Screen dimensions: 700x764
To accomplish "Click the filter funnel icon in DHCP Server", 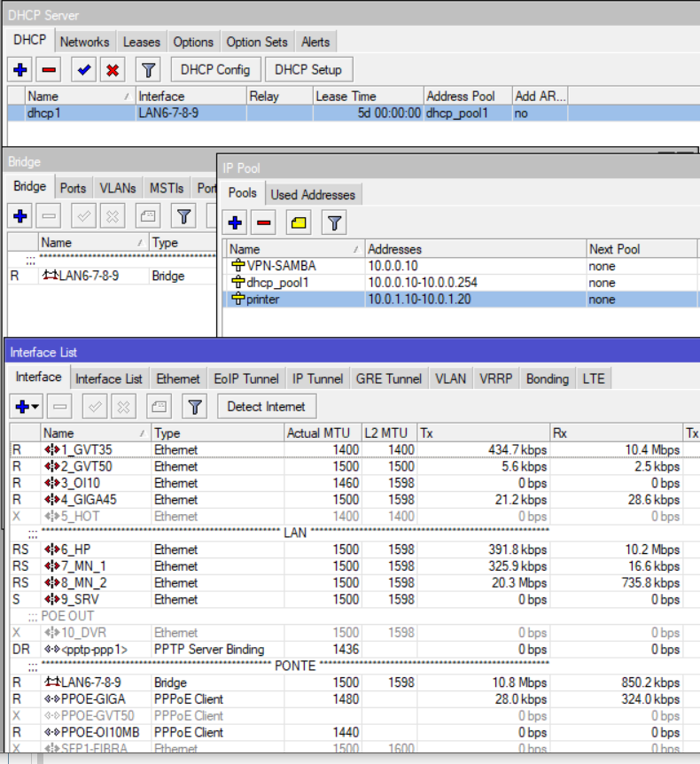I will pyautogui.click(x=149, y=70).
